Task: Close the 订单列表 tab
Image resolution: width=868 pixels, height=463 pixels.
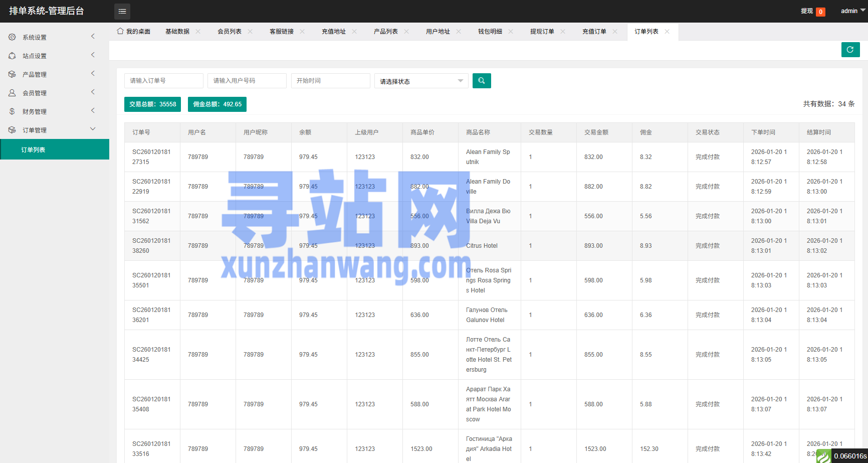Action: (x=667, y=32)
